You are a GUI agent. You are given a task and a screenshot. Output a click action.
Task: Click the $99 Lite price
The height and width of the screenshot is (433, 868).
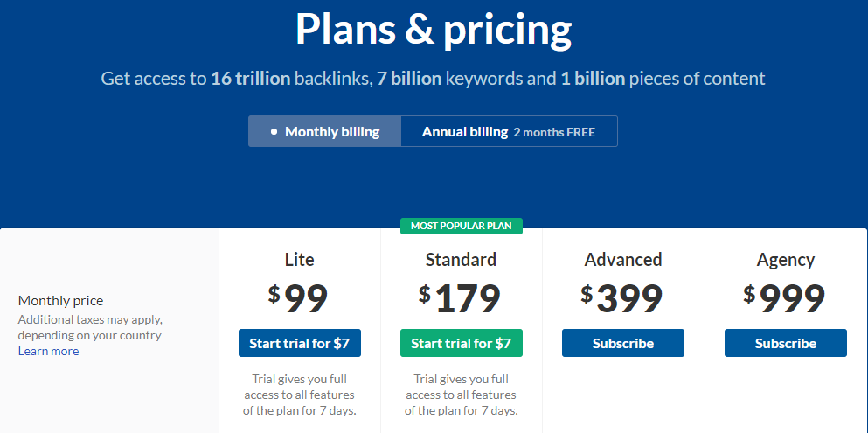click(298, 299)
